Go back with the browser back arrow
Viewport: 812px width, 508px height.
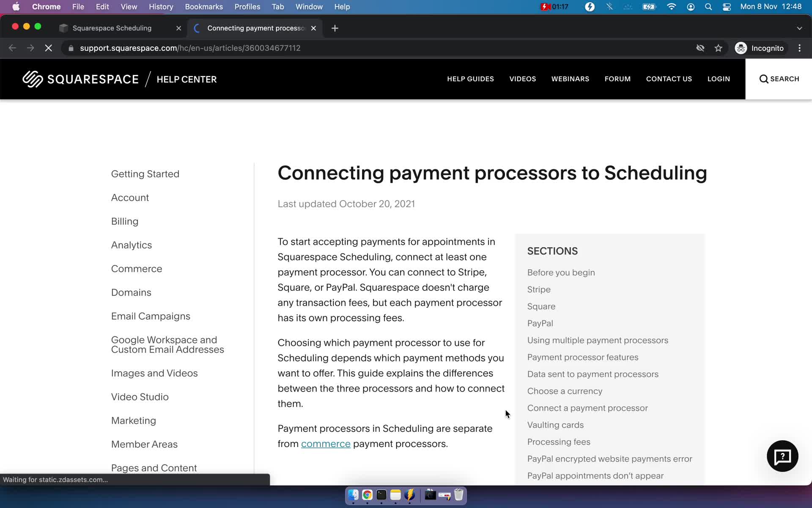point(12,48)
